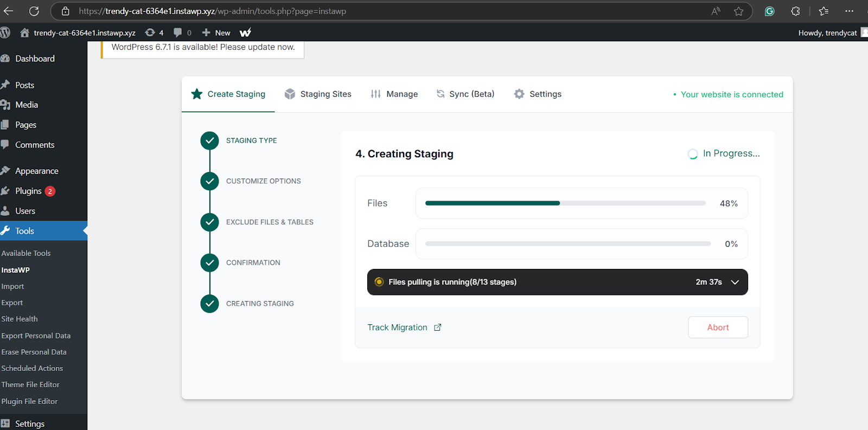Bookmark the page with the star icon

click(x=739, y=11)
